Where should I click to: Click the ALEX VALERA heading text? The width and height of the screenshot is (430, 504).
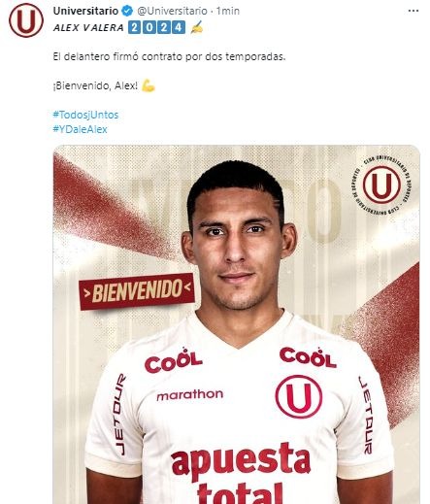tap(88, 27)
